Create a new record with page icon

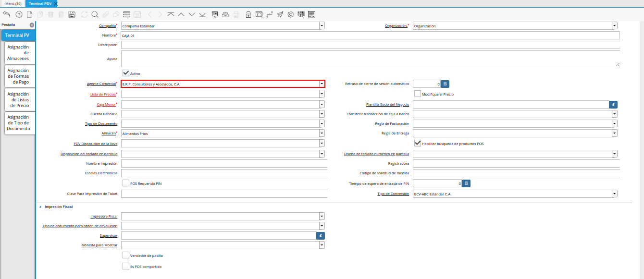(29, 14)
